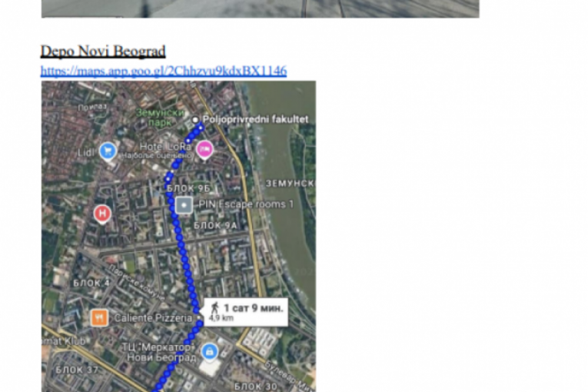
Task: Click the БЛОК 37 map label
Action: pyautogui.click(x=77, y=370)
